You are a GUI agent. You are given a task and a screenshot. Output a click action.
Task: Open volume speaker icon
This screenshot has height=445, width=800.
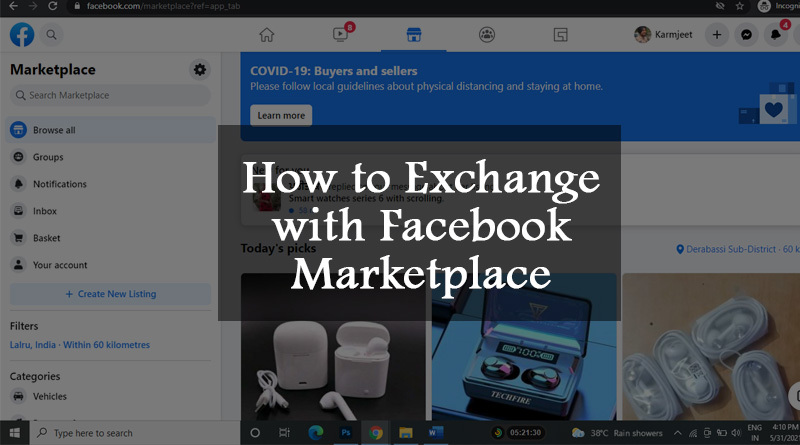point(736,433)
